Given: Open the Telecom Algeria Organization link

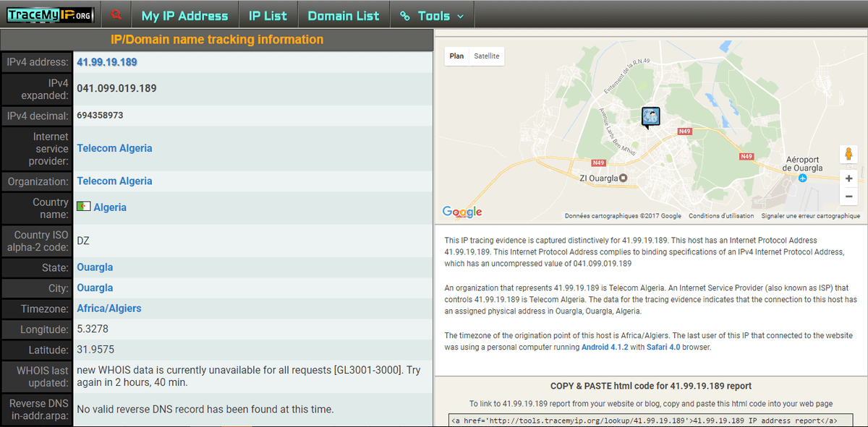Looking at the screenshot, I should (114, 181).
